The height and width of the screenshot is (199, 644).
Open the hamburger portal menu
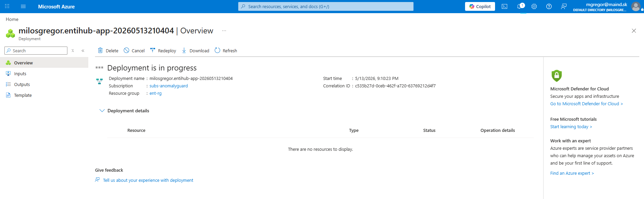[x=23, y=6]
